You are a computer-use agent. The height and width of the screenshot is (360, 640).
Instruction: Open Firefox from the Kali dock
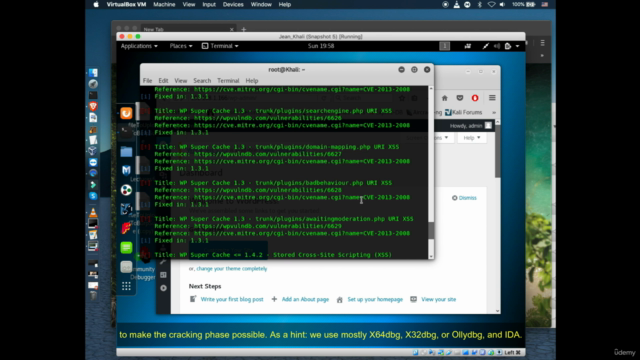point(126,113)
